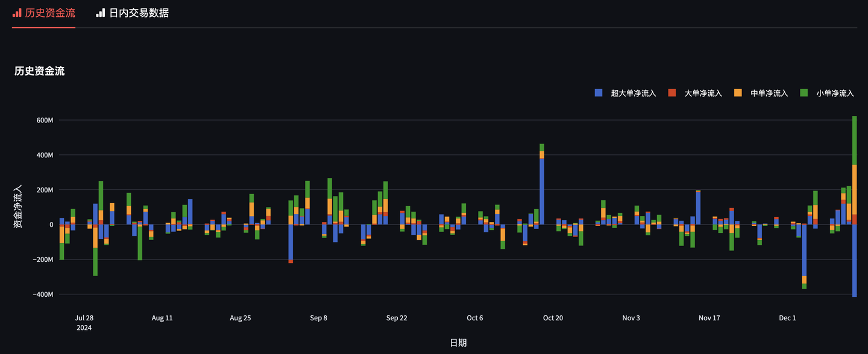868x354 pixels.
Task: Click the bar chart icon beside 历史资金流
Action: click(17, 13)
